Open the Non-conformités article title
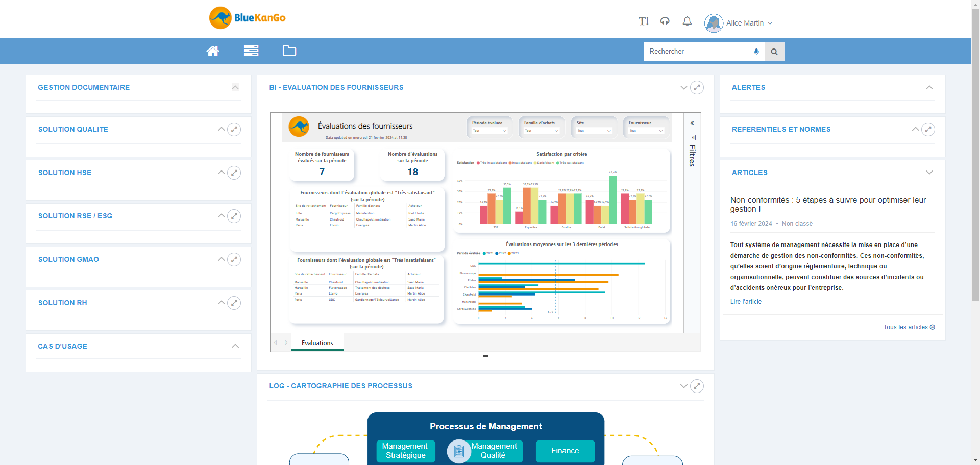 tap(828, 204)
